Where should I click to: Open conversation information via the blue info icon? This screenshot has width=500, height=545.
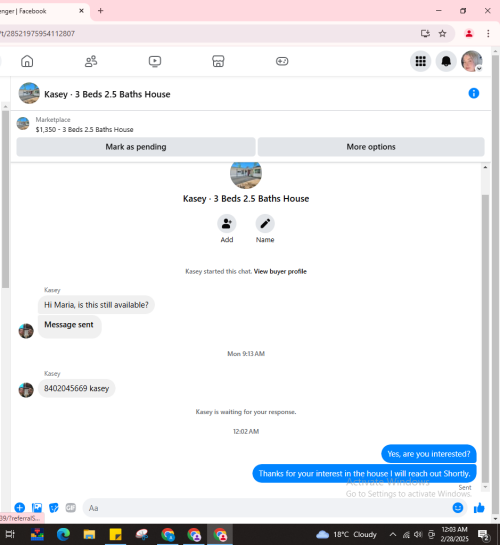click(474, 93)
